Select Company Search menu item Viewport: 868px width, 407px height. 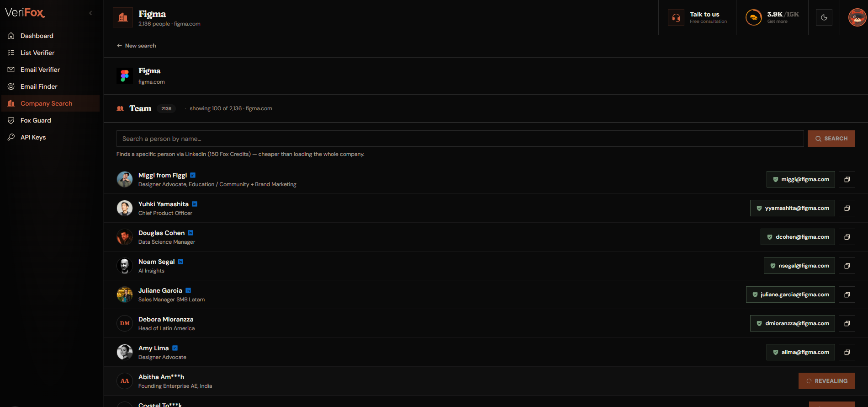point(50,103)
